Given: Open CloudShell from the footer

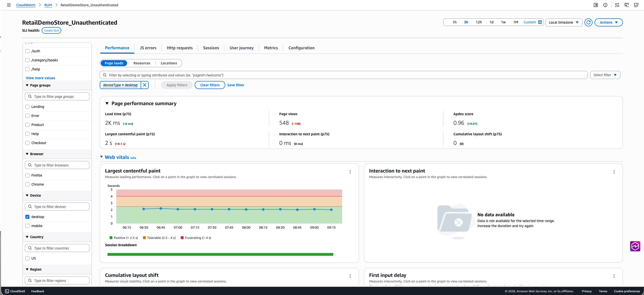Looking at the screenshot, I should [x=15, y=291].
